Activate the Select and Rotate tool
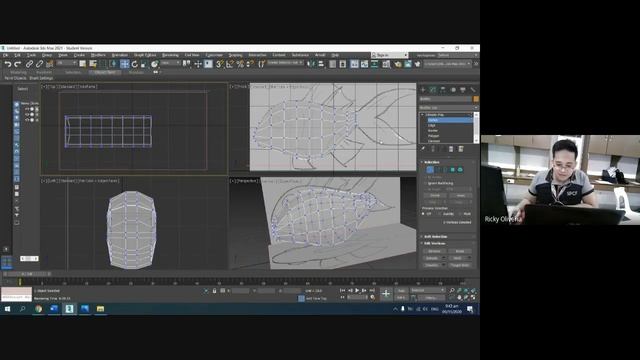The image size is (640, 360). click(x=134, y=64)
